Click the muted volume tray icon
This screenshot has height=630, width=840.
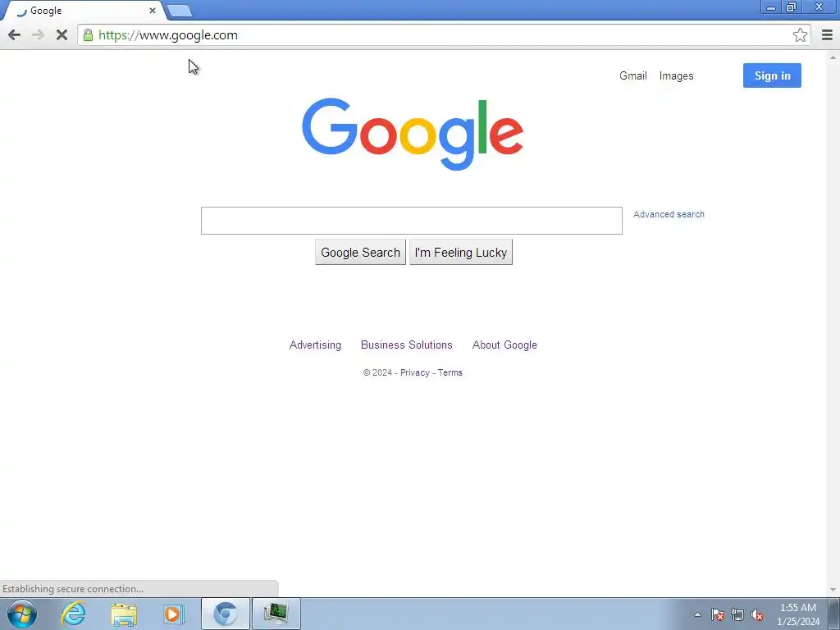(757, 614)
